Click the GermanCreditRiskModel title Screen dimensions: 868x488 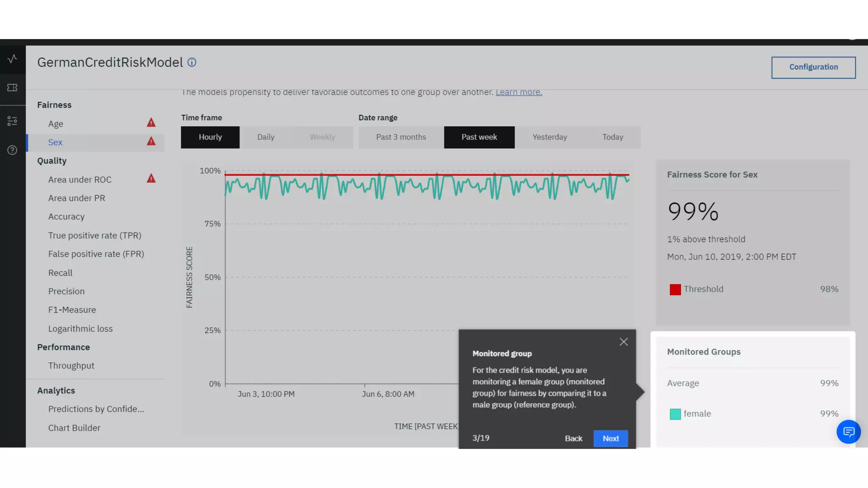(110, 62)
